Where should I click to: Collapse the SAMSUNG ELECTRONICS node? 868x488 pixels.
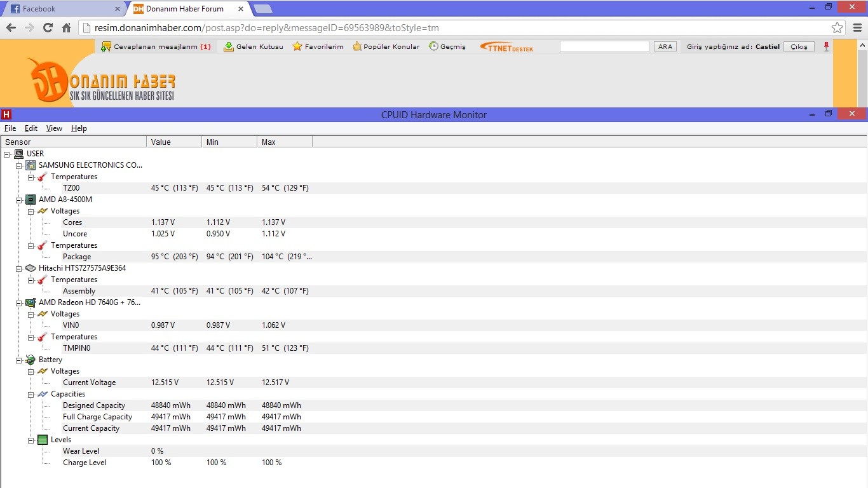coord(19,165)
